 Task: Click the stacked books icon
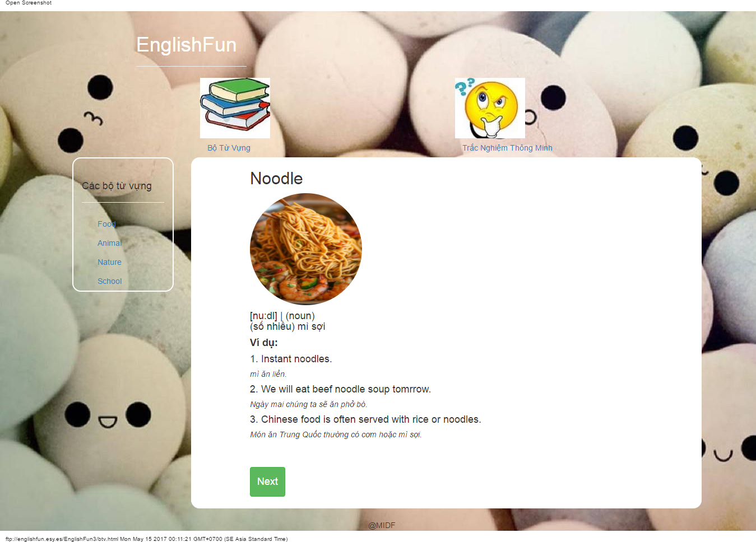pyautogui.click(x=235, y=108)
